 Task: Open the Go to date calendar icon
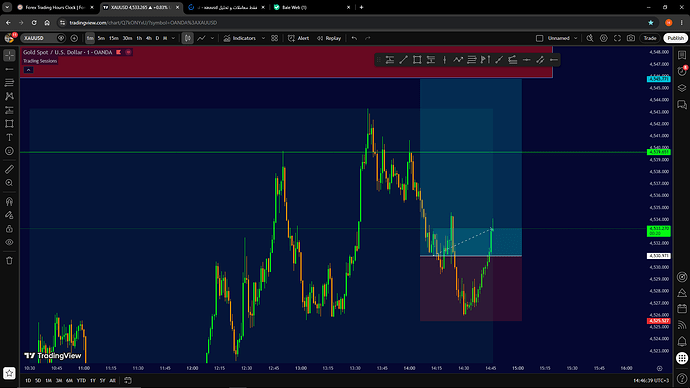coord(128,381)
